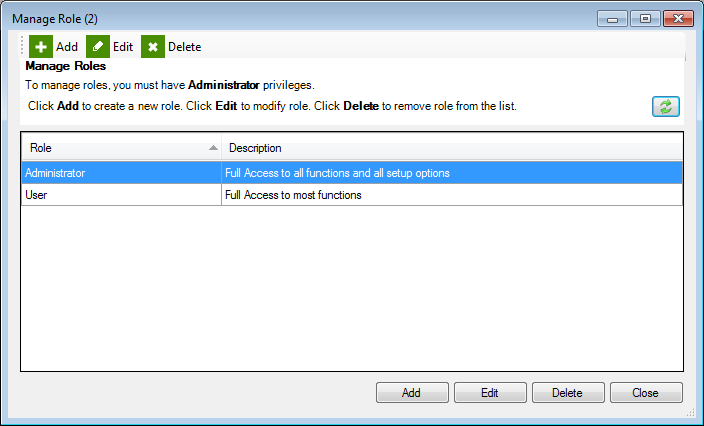The image size is (704, 426).
Task: Click the Role column header
Action: (x=121, y=148)
